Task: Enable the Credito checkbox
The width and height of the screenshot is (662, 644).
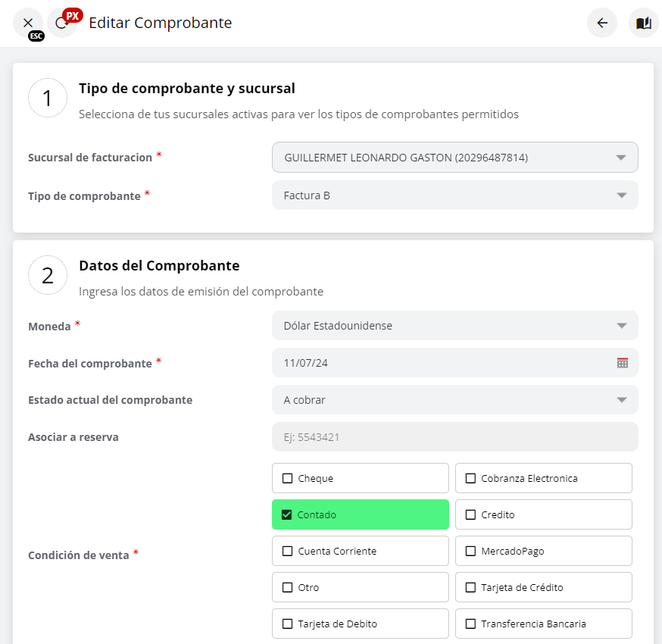Action: (471, 515)
